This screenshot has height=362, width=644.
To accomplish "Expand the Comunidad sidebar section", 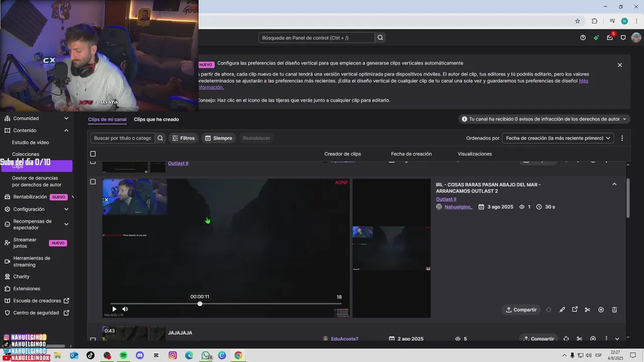I will coord(66,119).
